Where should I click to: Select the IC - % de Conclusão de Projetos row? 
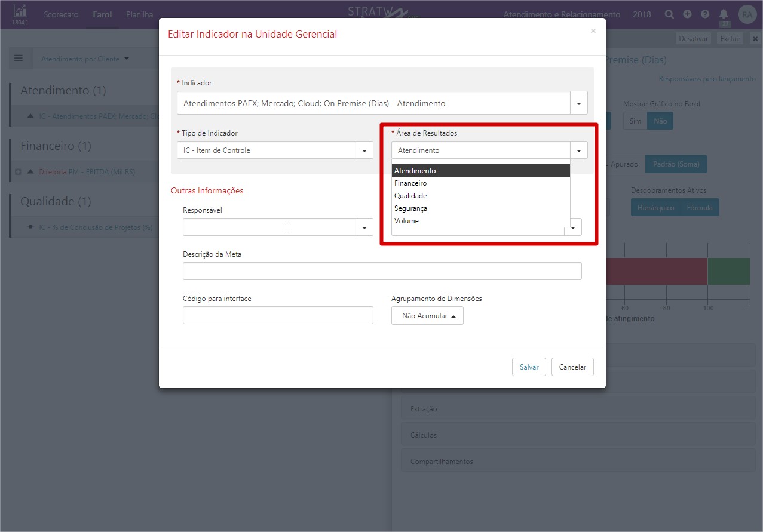pyautogui.click(x=96, y=227)
